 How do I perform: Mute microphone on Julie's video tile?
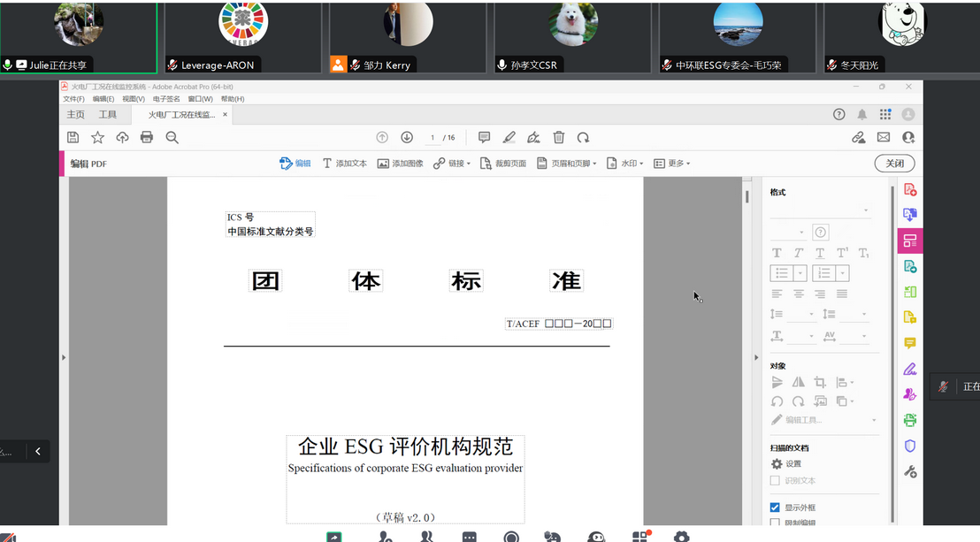[9, 64]
